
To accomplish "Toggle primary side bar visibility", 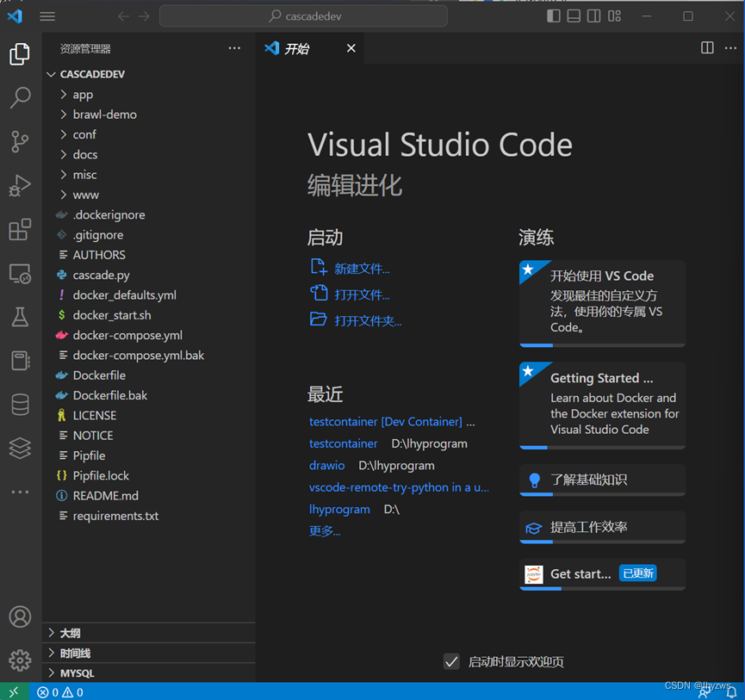I will (x=553, y=16).
